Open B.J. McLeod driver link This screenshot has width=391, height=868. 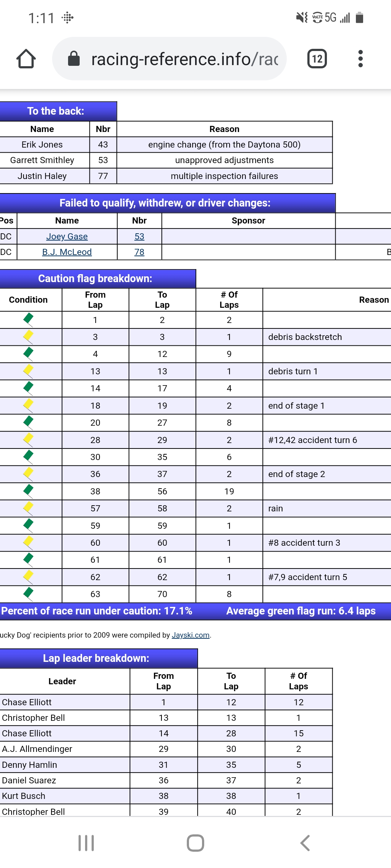pos(67,252)
